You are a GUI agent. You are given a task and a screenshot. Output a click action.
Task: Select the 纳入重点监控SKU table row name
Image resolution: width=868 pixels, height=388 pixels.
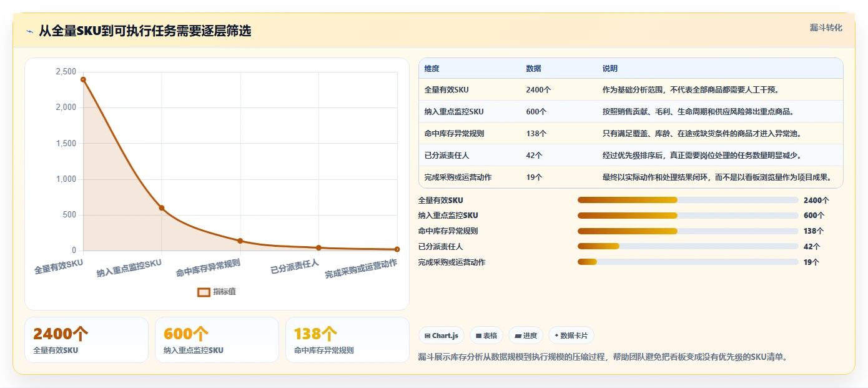tap(453, 112)
